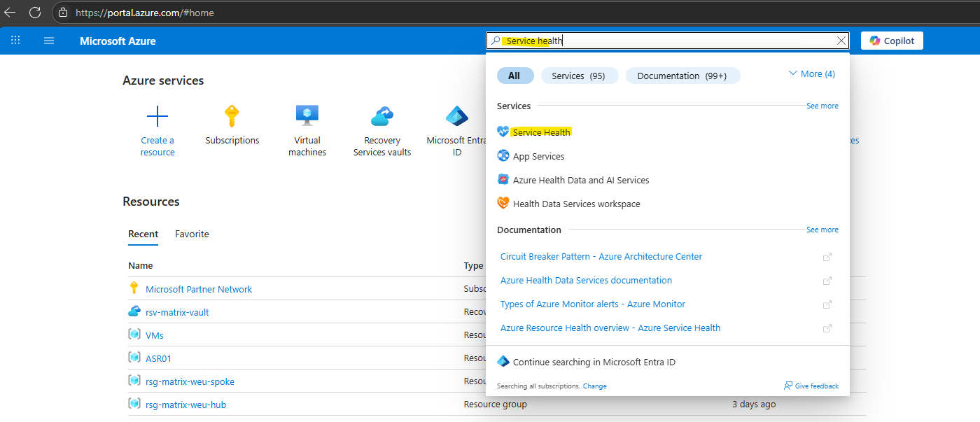Open the portal hamburger menu
Viewport: 980px width, 422px height.
[x=49, y=41]
